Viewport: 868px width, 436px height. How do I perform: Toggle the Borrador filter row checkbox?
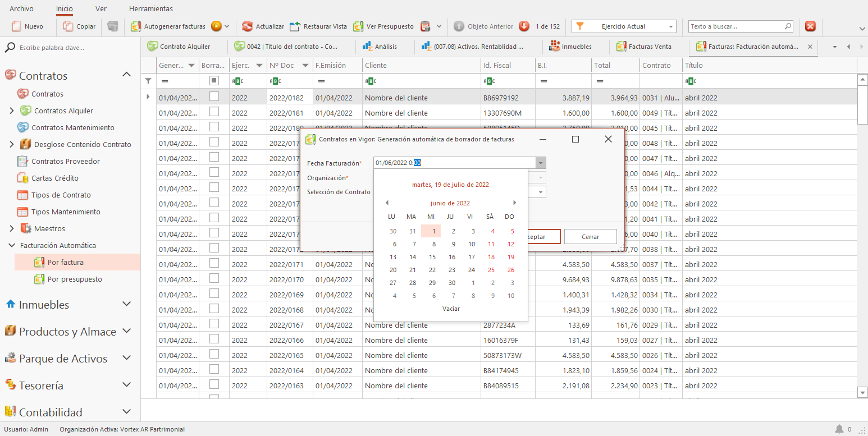(214, 81)
